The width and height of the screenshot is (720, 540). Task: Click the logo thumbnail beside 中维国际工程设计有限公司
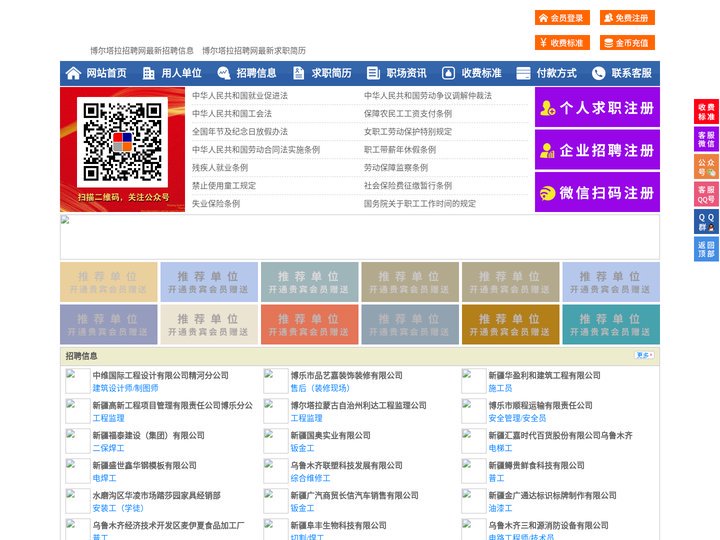(x=78, y=381)
